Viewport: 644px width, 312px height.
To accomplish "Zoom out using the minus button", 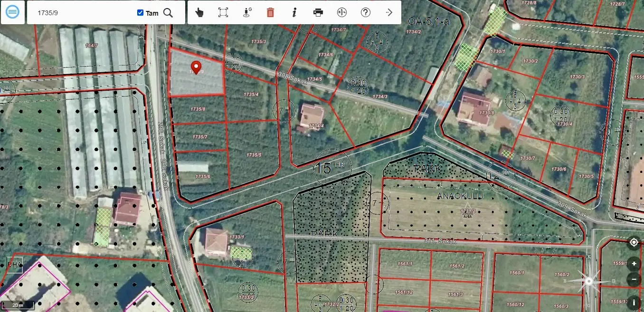I will click(634, 279).
